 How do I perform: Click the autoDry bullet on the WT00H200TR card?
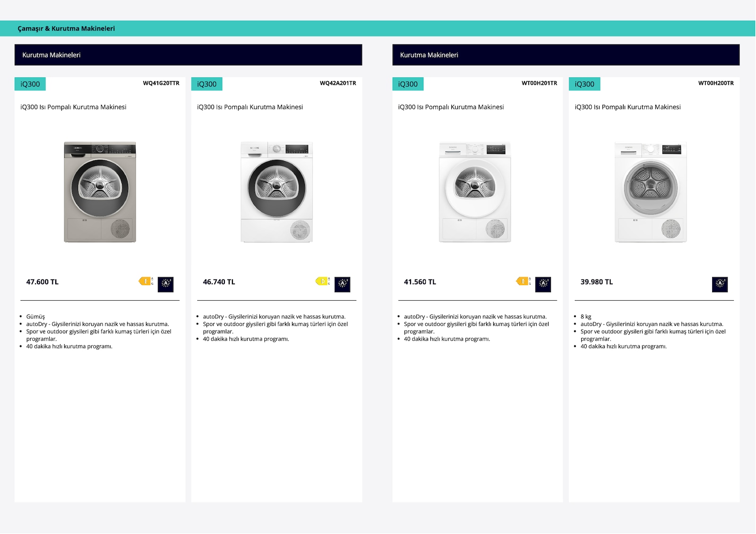pyautogui.click(x=652, y=324)
